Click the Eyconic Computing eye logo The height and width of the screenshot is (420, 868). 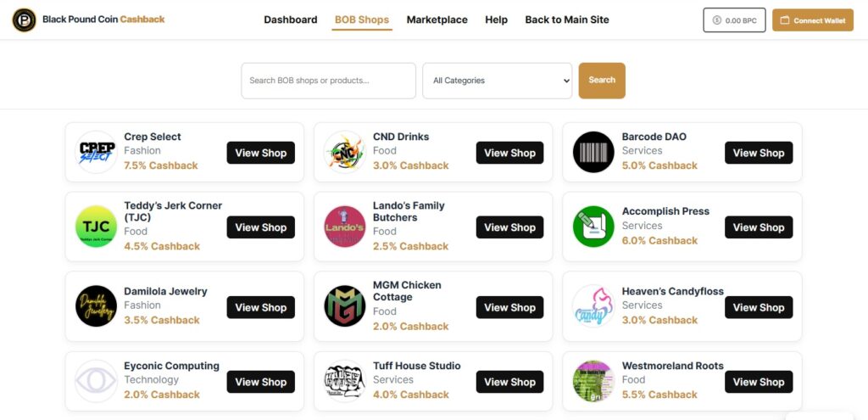(x=96, y=381)
